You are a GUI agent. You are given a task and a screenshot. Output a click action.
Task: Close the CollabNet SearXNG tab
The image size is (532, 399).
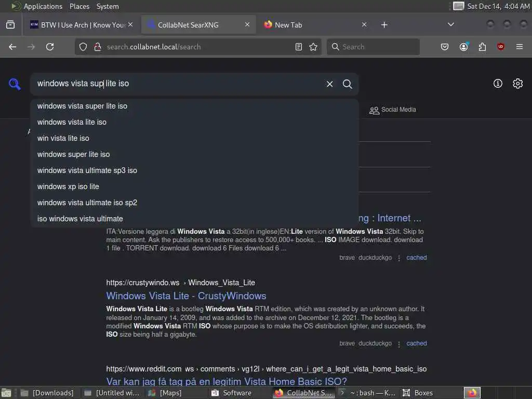tap(247, 25)
